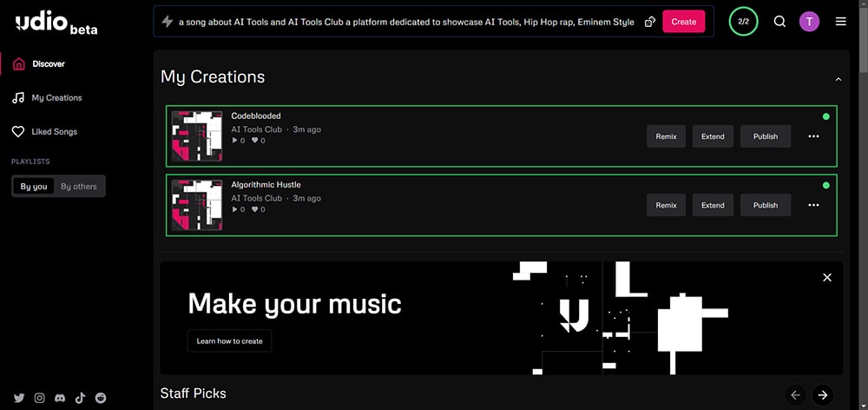This screenshot has width=868, height=410.
Task: Publish the Codeblooded song
Action: (x=766, y=136)
